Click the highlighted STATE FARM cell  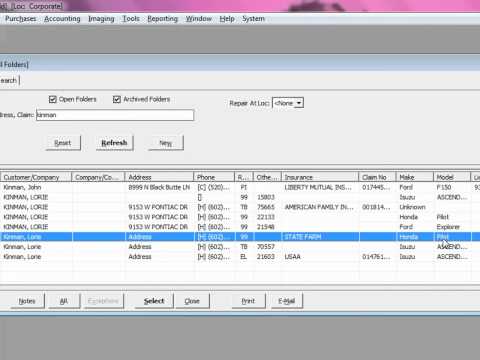pos(320,237)
